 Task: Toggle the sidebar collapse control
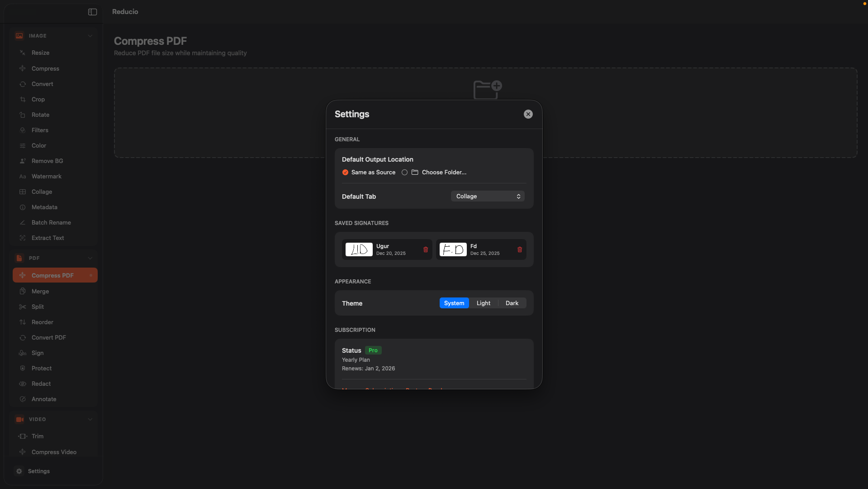tap(92, 12)
